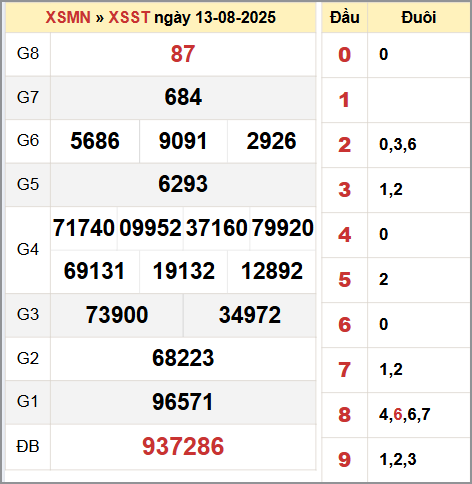472x484 pixels.
Task: Open the XSMN link in header
Action: coord(68,17)
